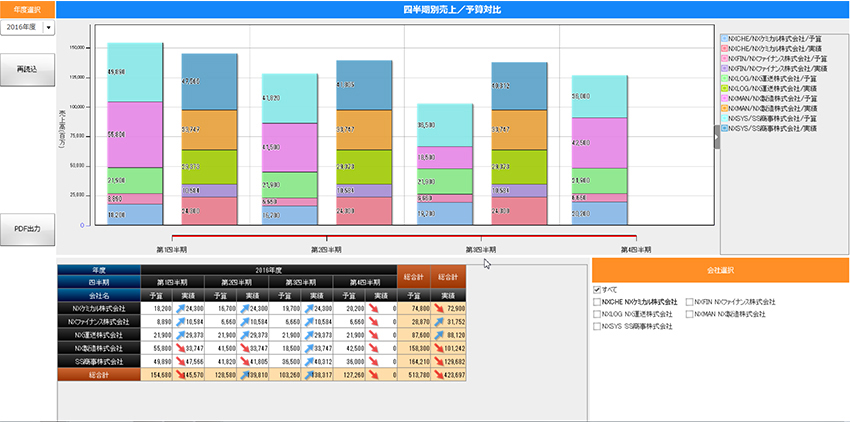Click the NXLOG 実績 legend marker

725,88
